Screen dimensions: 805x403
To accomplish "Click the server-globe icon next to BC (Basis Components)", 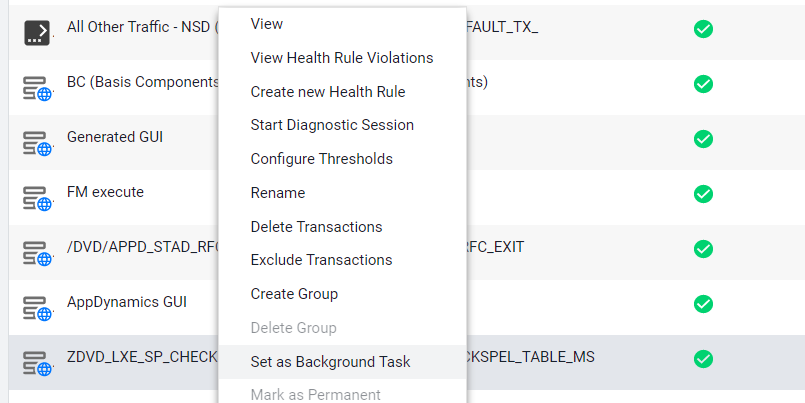I will (37, 88).
